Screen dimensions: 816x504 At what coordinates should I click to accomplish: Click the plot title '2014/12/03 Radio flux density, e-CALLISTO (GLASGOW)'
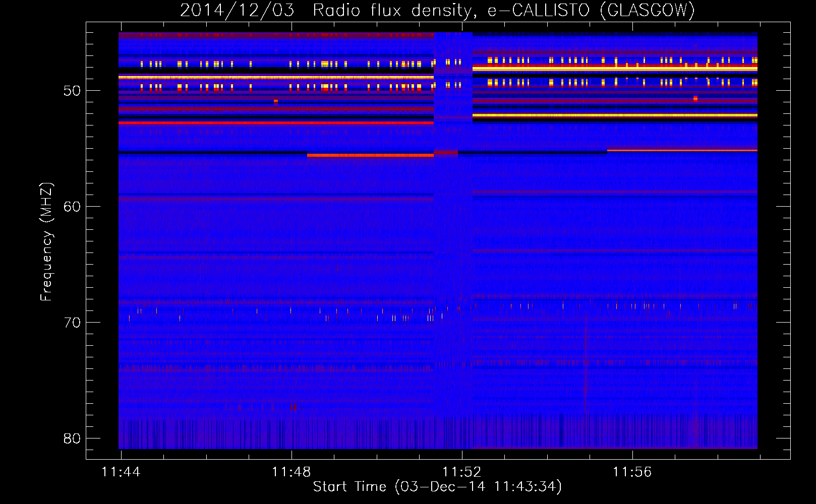pos(437,11)
